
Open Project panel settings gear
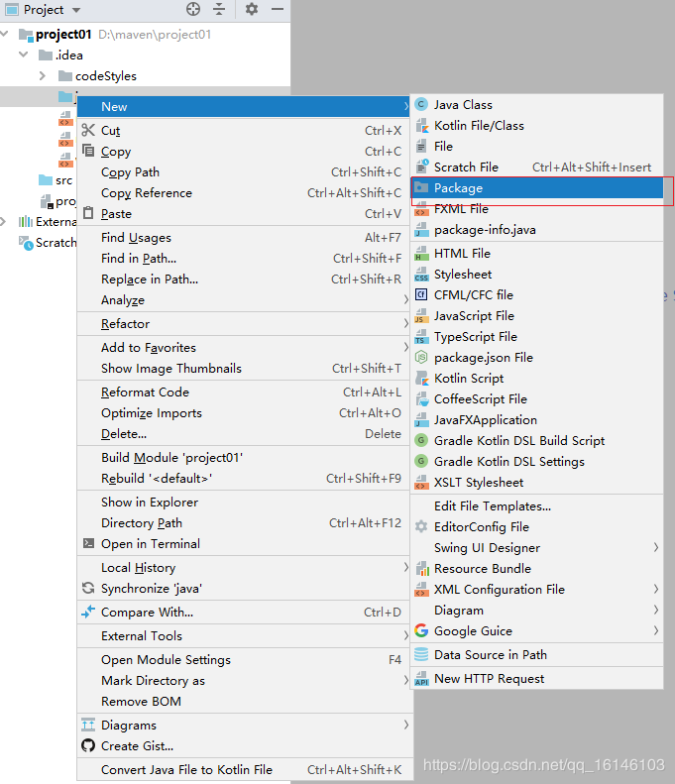[x=252, y=9]
